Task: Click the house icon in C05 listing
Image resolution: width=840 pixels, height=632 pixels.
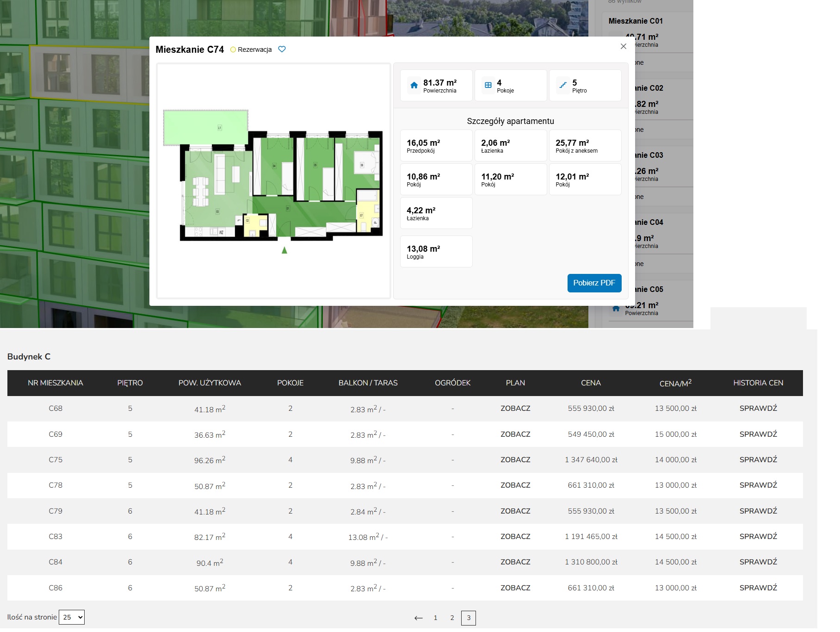Action: pos(616,309)
